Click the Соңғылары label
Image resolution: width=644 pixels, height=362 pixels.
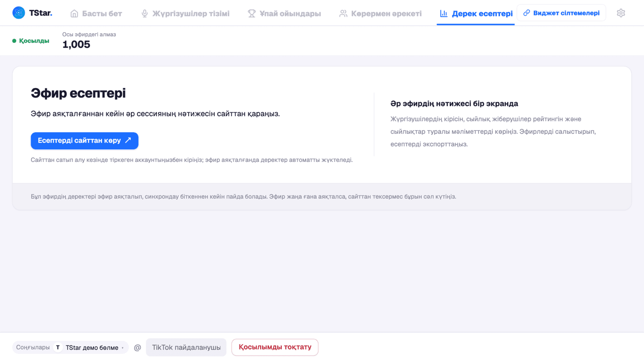(x=33, y=347)
